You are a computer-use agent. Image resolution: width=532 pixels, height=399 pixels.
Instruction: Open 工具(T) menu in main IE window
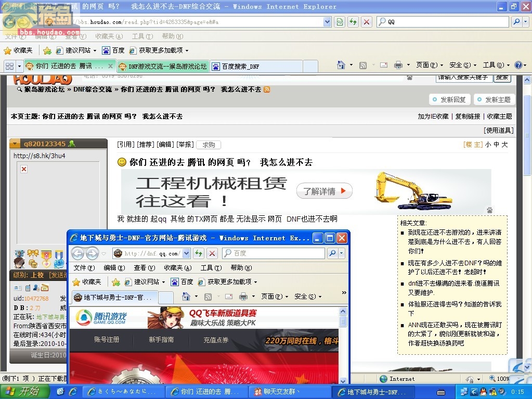[x=142, y=36]
